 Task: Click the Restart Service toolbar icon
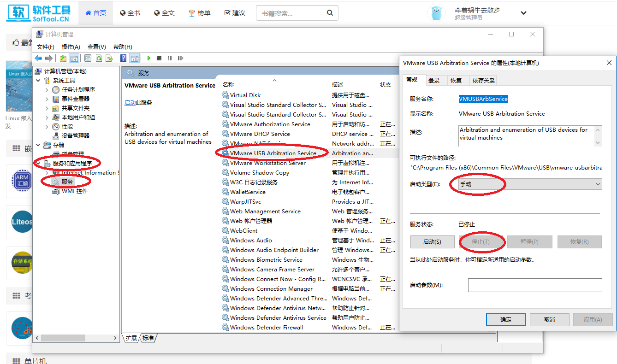(180, 58)
